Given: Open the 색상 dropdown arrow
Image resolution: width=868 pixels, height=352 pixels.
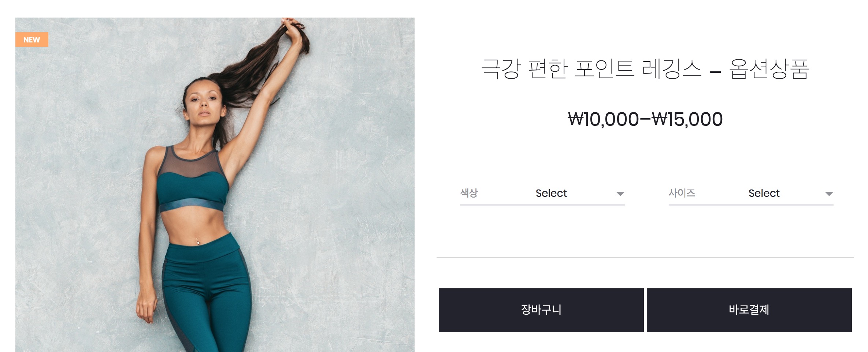Looking at the screenshot, I should click(x=620, y=194).
